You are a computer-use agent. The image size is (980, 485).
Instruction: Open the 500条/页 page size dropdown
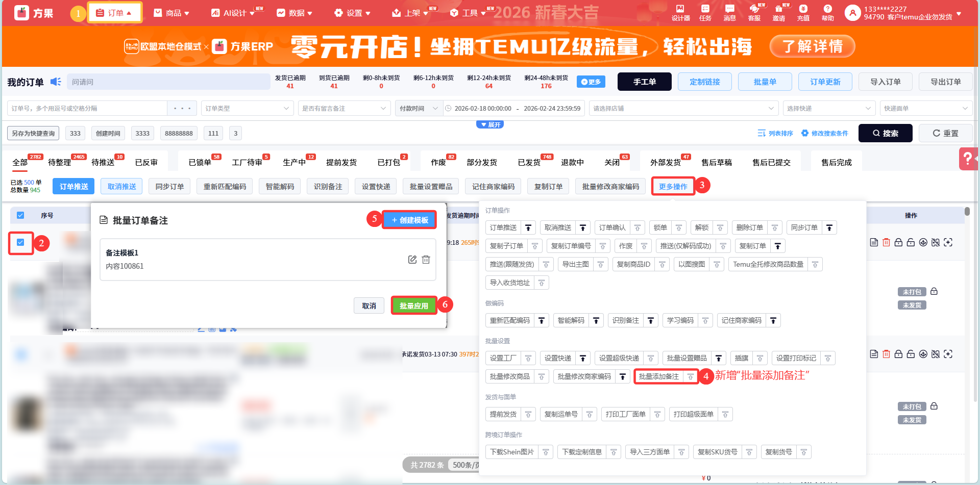[464, 465]
